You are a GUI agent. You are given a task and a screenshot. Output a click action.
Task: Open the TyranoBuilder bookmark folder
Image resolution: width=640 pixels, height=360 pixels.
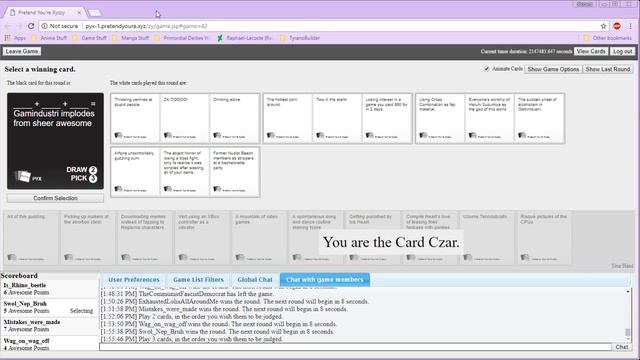click(x=300, y=38)
